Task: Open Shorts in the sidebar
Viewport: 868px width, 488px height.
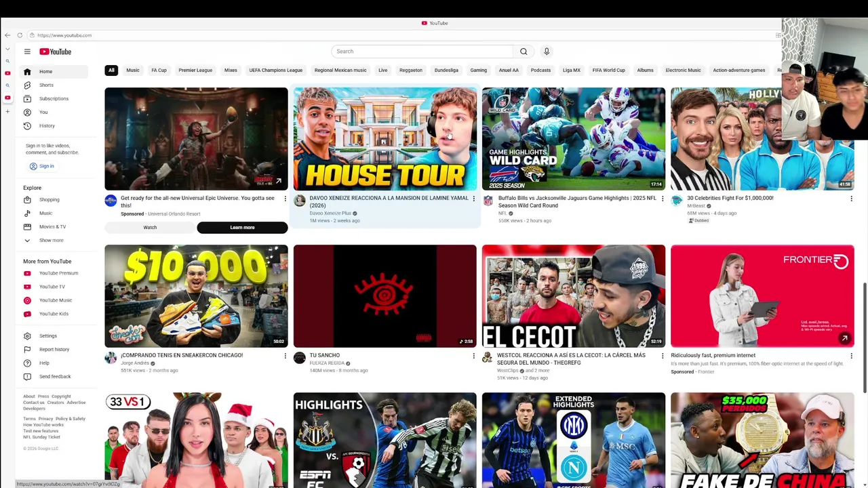Action: pos(54,85)
